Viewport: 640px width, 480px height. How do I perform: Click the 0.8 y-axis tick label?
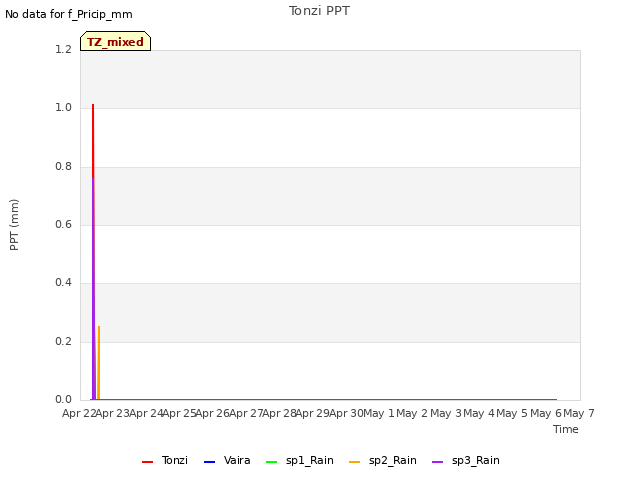click(63, 167)
